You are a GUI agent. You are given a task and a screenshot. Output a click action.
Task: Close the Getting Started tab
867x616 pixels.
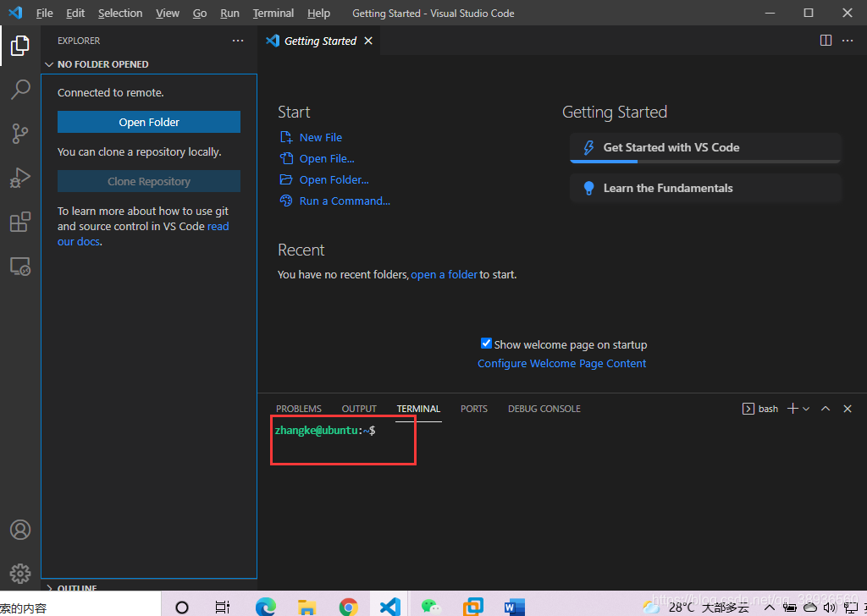368,41
